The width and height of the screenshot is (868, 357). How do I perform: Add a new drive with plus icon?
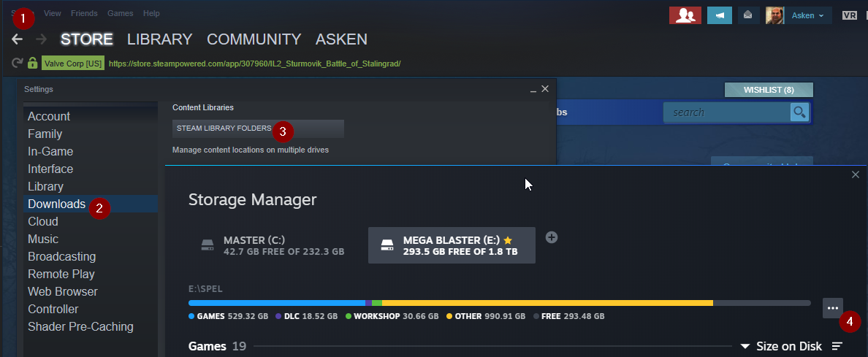pyautogui.click(x=552, y=237)
